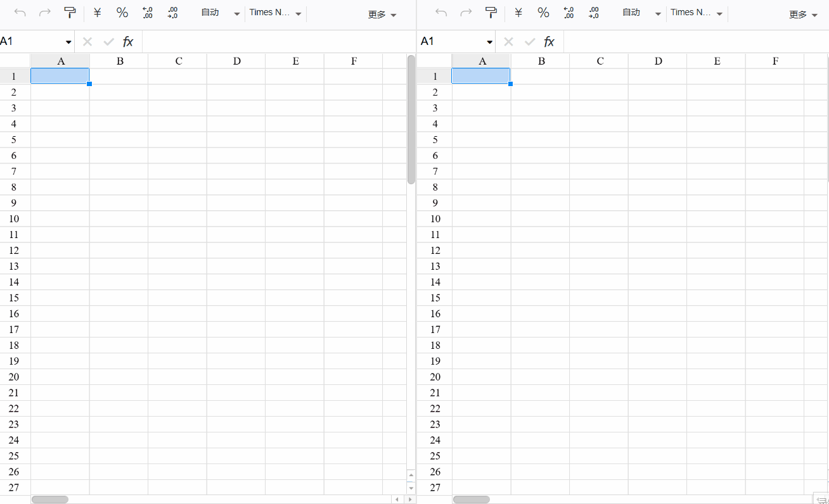
Task: Open 自动 number format dropdown, right sheet
Action: 641,13
